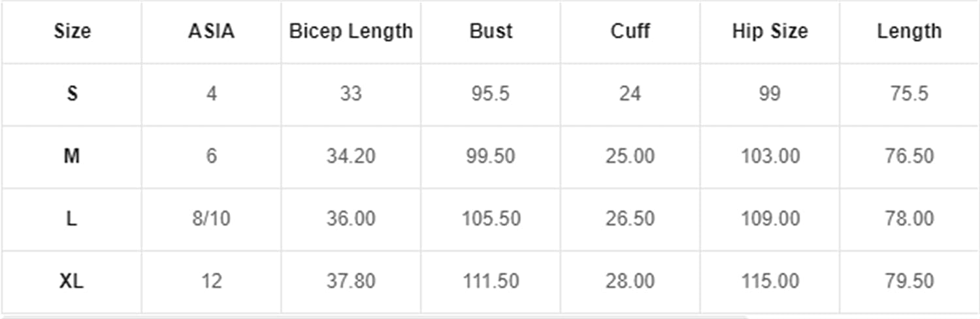980x319 pixels.
Task: Select the S size row label
Action: tap(72, 94)
